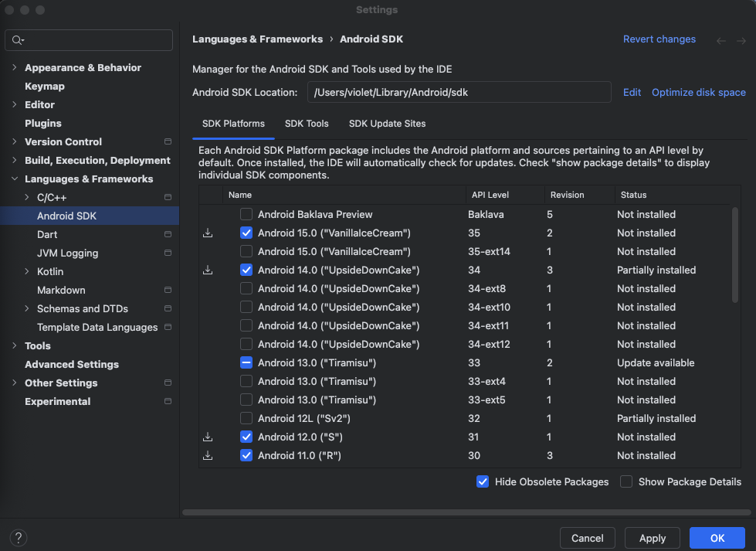Collapse the Languages & Frameworks section
This screenshot has height=551, width=756.
coord(15,179)
